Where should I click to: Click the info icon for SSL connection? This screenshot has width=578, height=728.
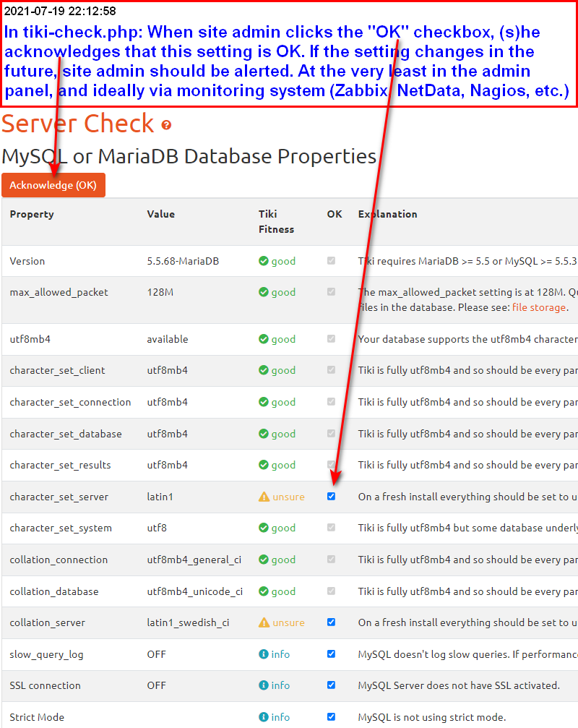click(x=264, y=685)
